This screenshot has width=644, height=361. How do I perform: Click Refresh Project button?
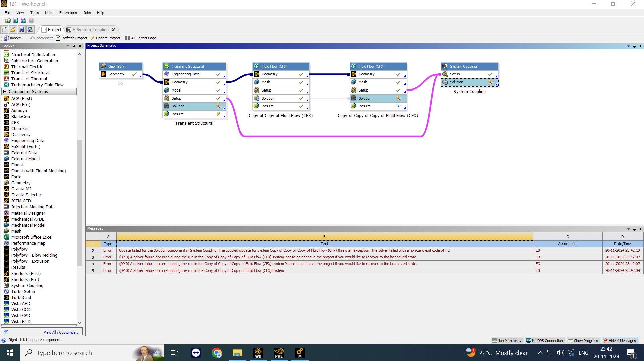71,38
